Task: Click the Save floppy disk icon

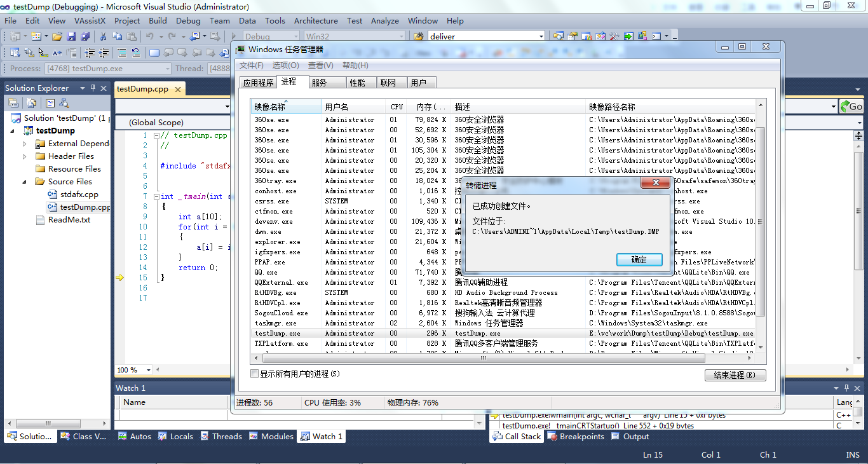Action: tap(71, 36)
